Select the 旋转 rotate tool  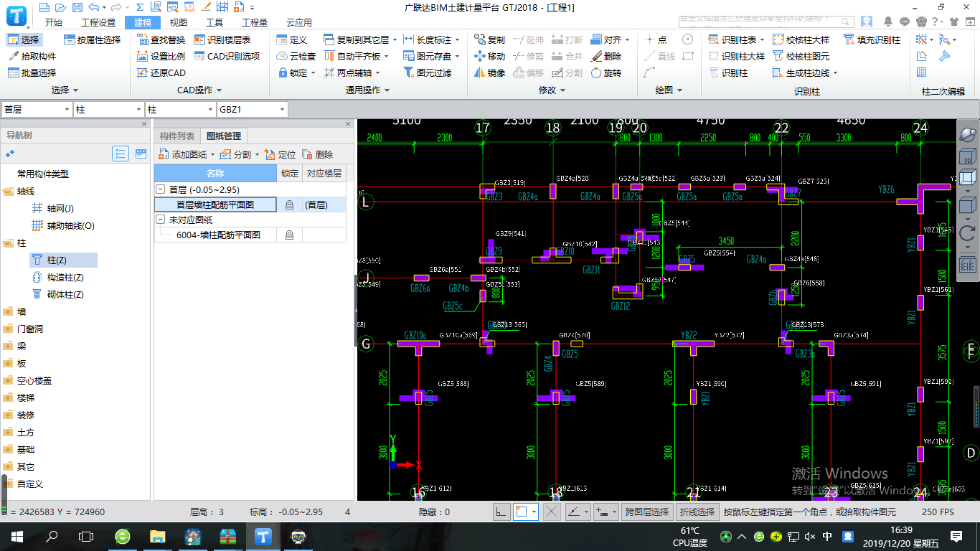point(606,72)
